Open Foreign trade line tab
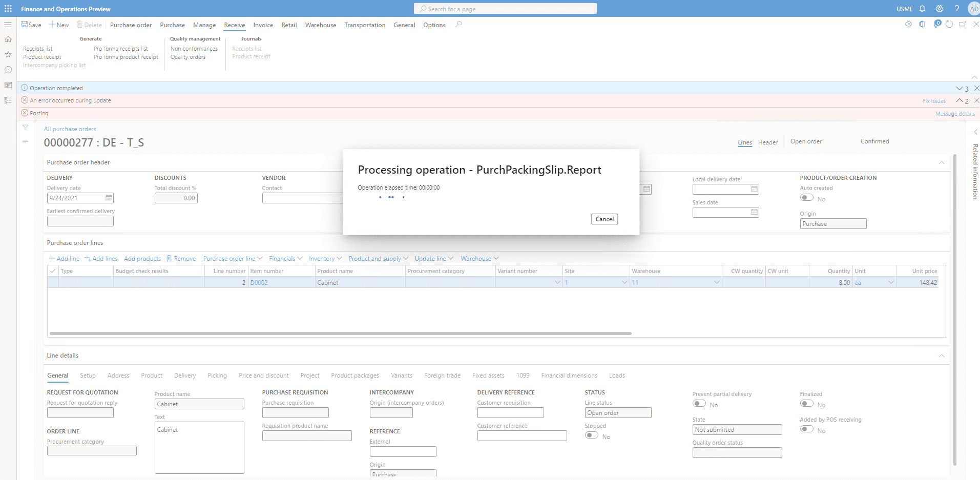The image size is (980, 480). [x=442, y=375]
